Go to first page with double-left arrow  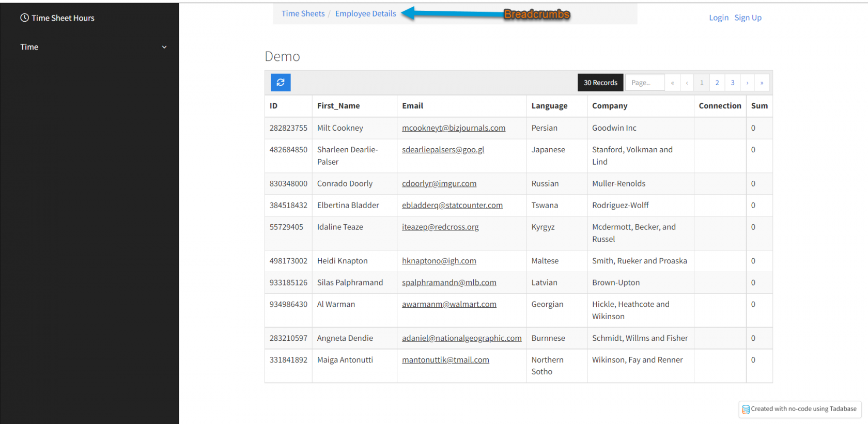coord(672,83)
